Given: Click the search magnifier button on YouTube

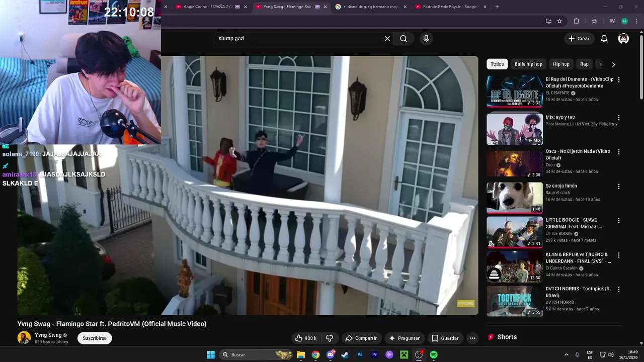Looking at the screenshot, I should 404,39.
